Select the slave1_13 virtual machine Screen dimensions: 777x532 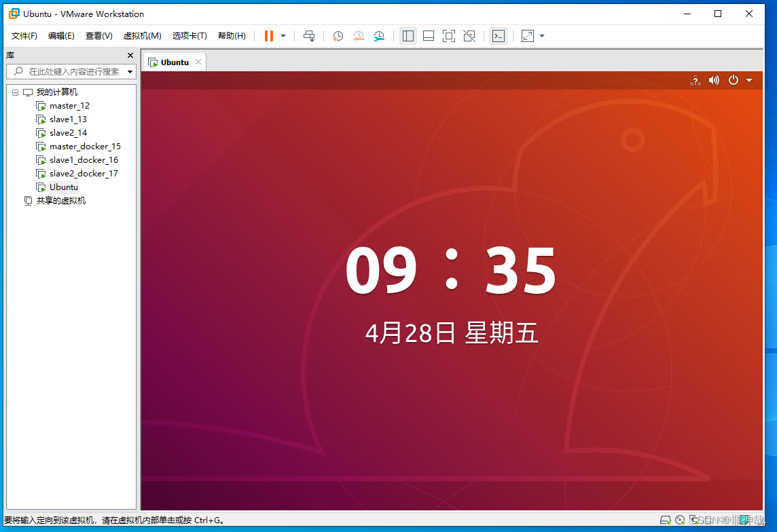pos(68,119)
